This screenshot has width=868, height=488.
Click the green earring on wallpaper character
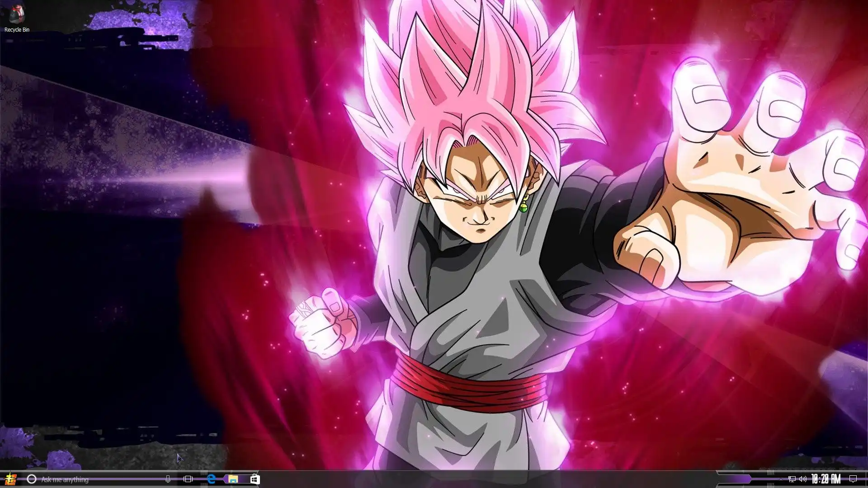coord(523,208)
